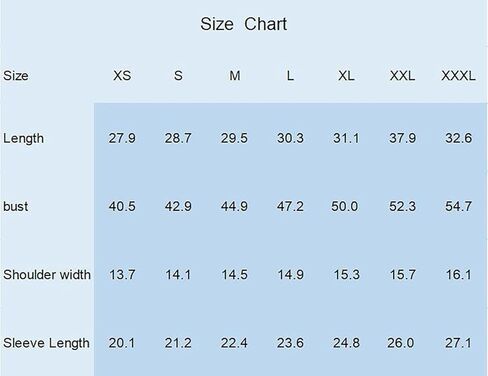
Task: Click the XXXL bust value 54.7
Action: 459,206
